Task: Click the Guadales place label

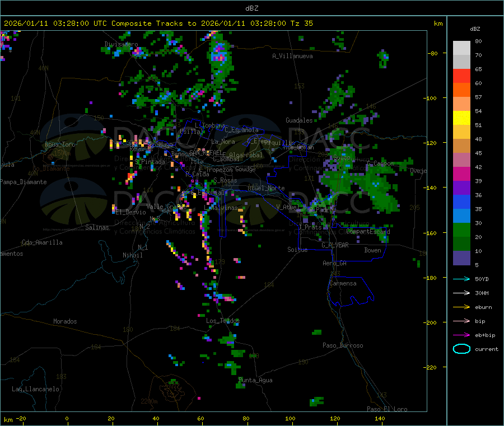Action: click(x=299, y=120)
